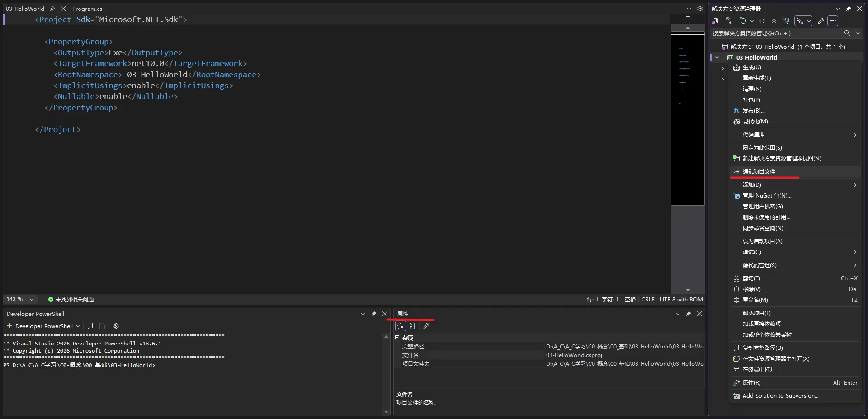Choose 重命名(M) from context menu
868x419 pixels.
[795, 300]
